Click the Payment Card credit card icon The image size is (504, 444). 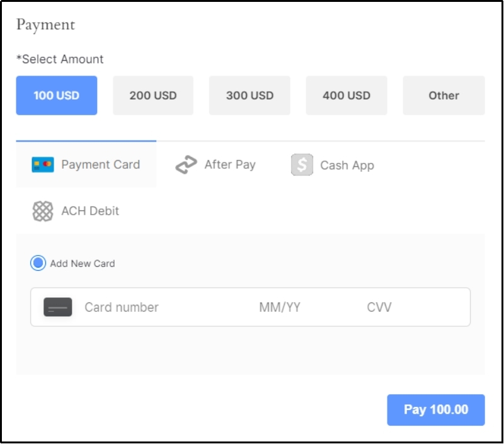coord(43,165)
